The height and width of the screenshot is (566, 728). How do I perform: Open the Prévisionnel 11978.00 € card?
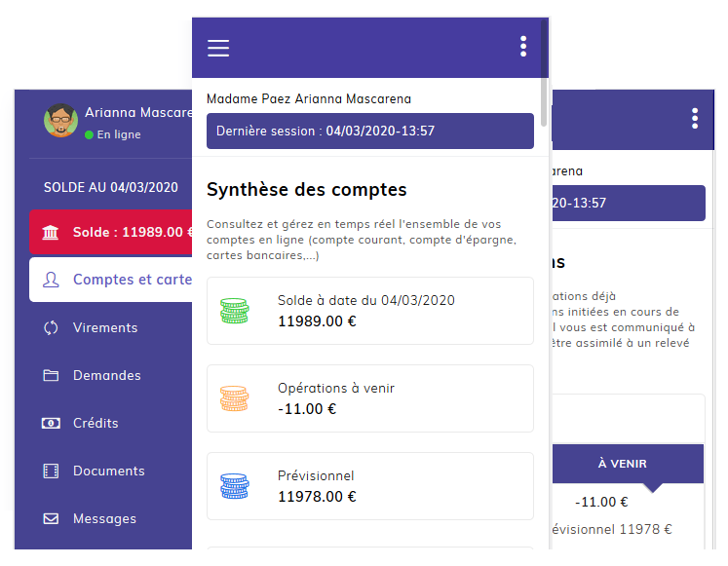point(369,486)
